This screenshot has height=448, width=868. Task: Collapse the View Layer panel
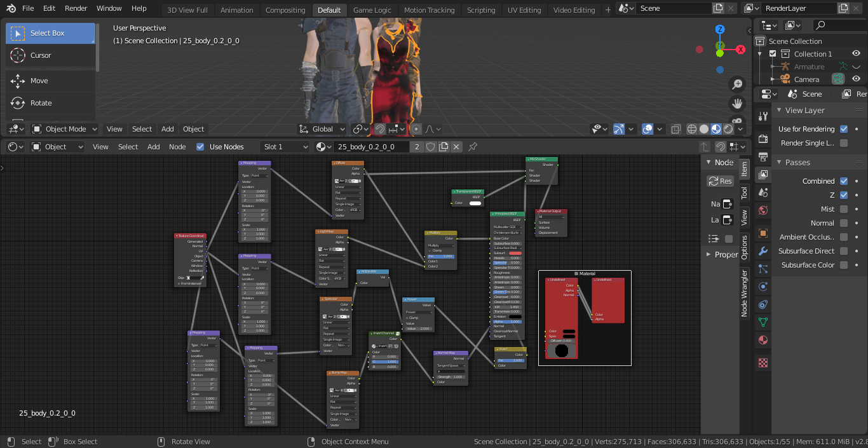click(780, 110)
